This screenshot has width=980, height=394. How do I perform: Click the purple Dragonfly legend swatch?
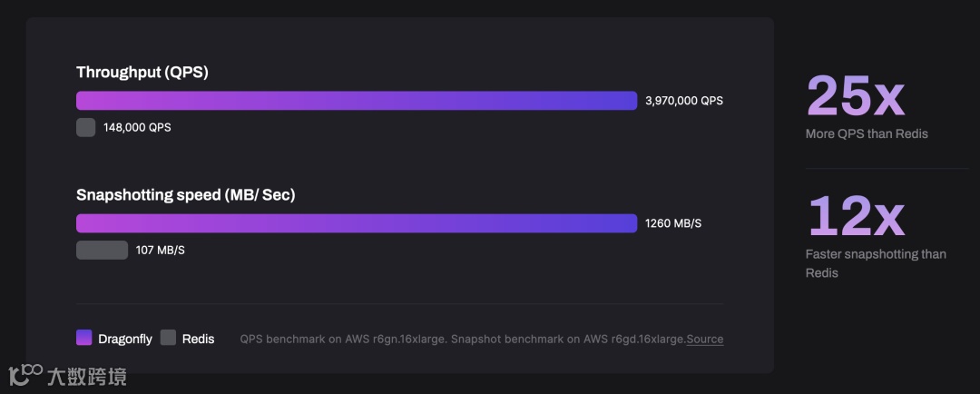coord(84,338)
